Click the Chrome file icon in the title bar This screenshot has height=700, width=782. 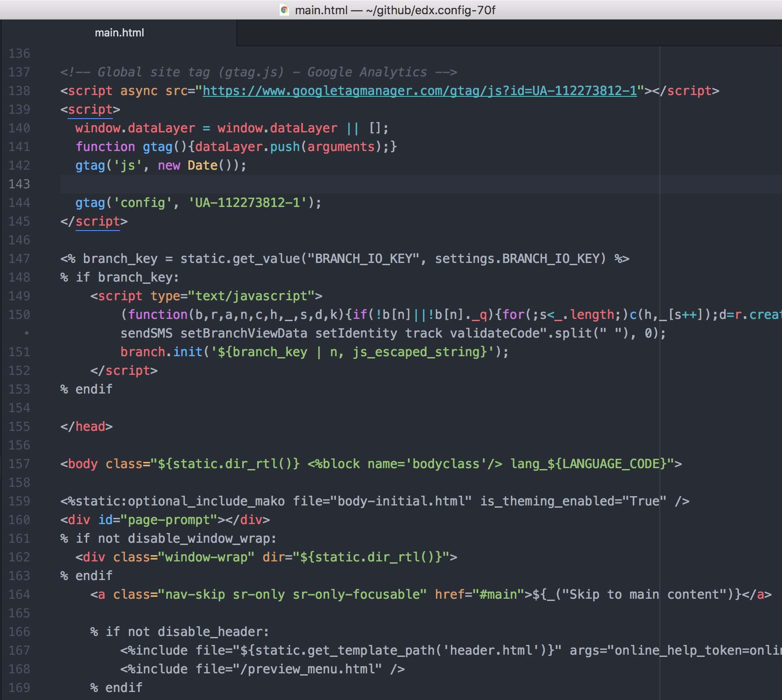coord(284,10)
